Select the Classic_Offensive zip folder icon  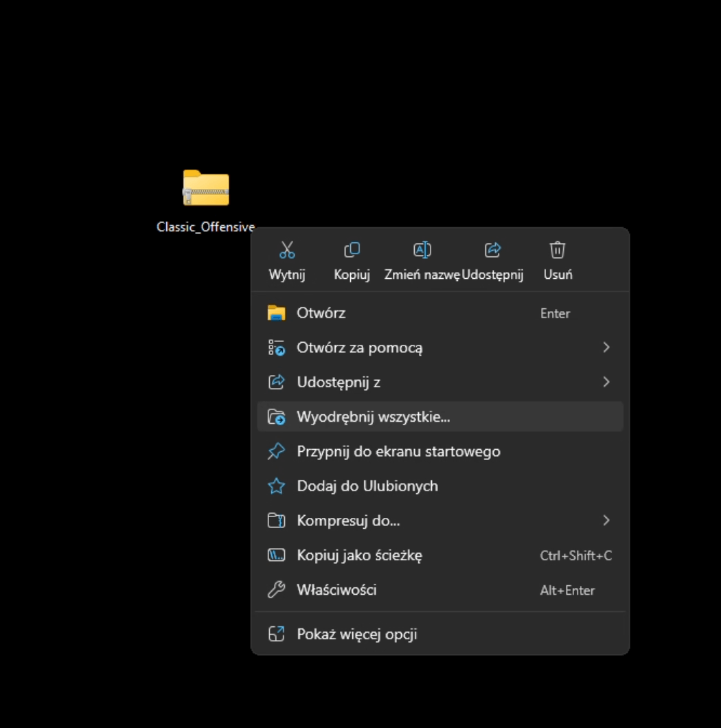[x=205, y=188]
